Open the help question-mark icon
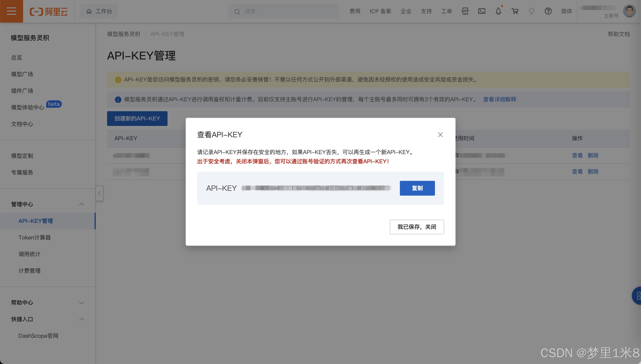 click(548, 11)
